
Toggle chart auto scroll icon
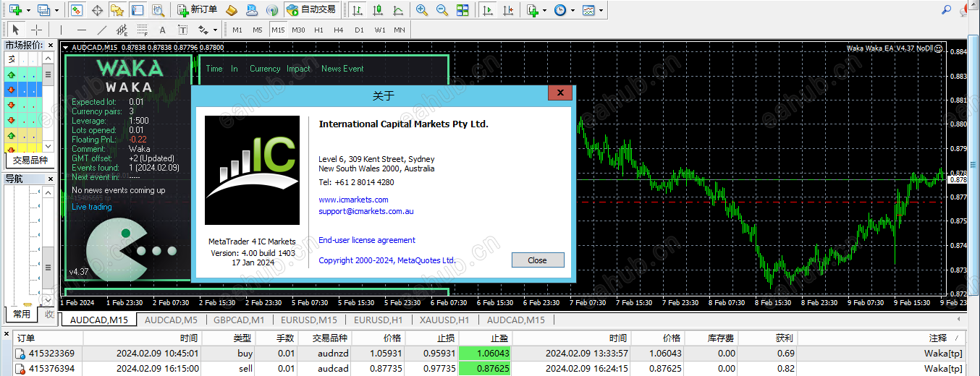point(489,10)
